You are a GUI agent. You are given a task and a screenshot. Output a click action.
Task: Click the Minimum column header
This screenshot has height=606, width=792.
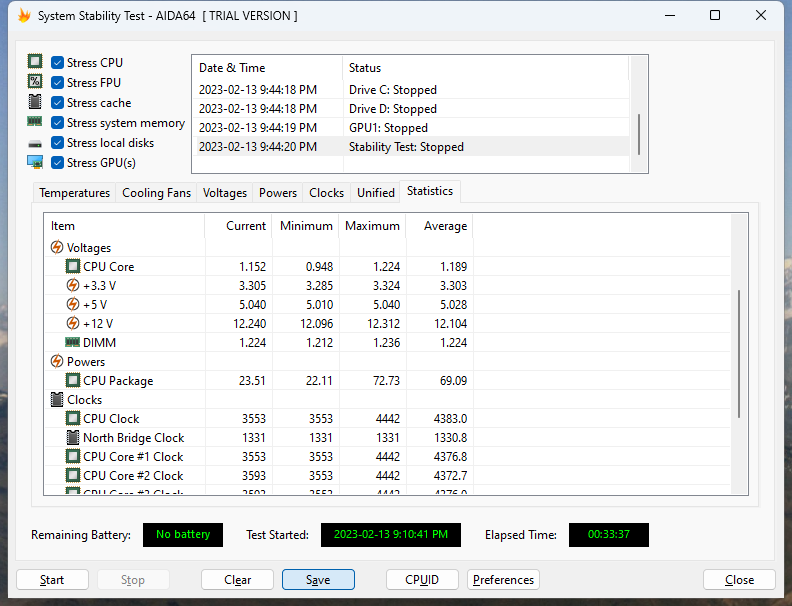(x=306, y=226)
